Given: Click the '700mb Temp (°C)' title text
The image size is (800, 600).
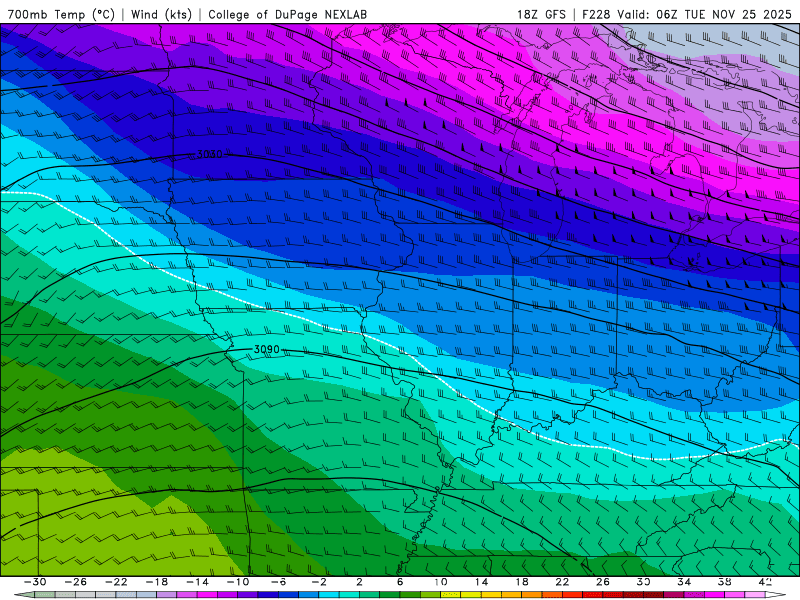Looking at the screenshot, I should 62,14.
